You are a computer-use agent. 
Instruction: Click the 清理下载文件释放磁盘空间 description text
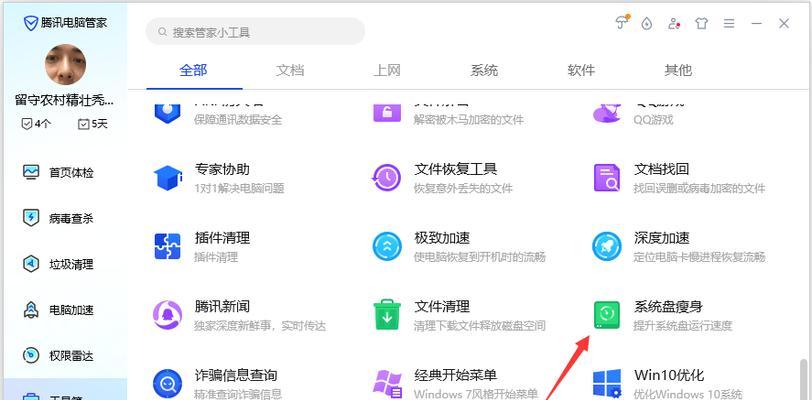[480, 326]
